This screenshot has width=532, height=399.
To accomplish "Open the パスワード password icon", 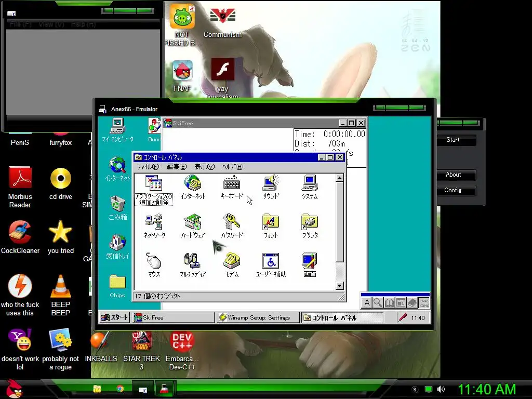I will point(232,226).
